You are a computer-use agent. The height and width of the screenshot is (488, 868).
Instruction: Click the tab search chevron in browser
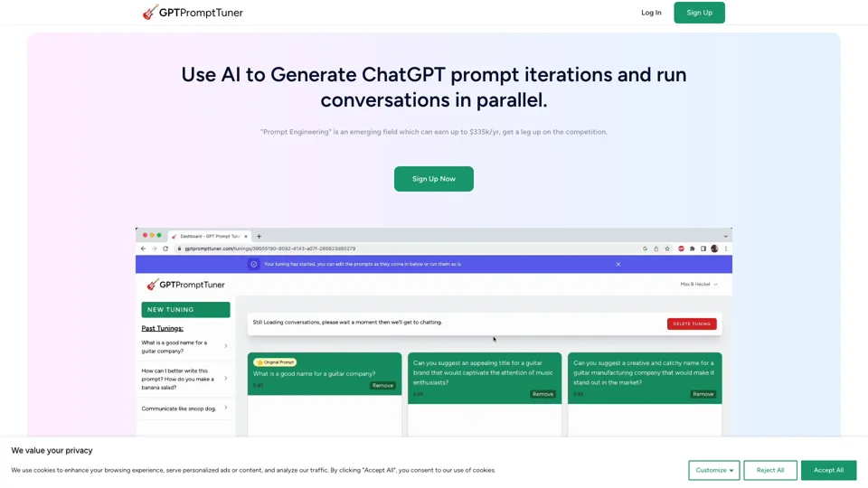pyautogui.click(x=726, y=236)
